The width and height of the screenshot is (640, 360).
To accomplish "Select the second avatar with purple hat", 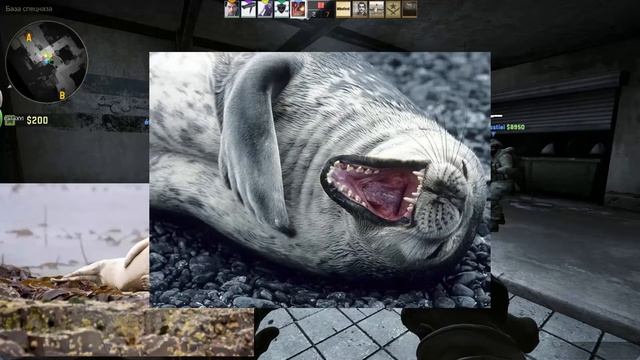I will click(x=248, y=9).
